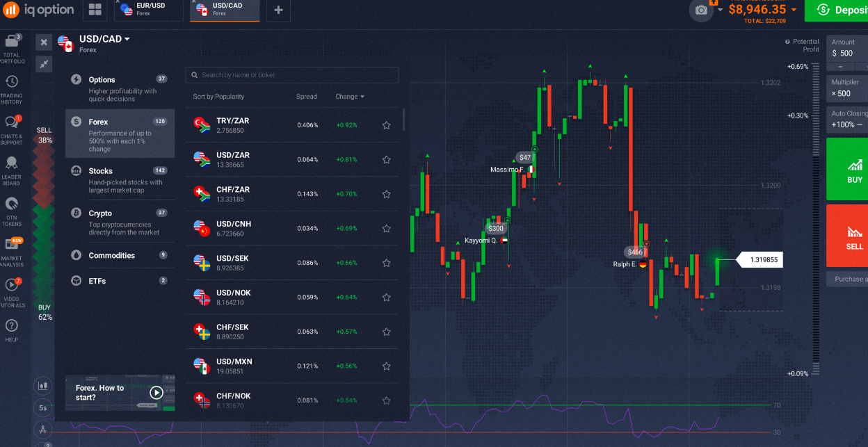868x447 pixels.
Task: Favorite USD/ZAR with star
Action: (x=386, y=159)
